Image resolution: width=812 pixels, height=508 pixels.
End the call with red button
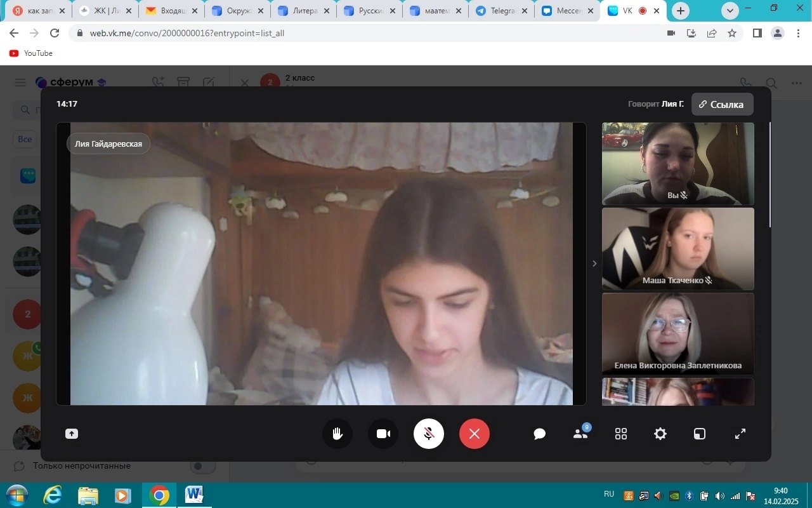pyautogui.click(x=475, y=434)
